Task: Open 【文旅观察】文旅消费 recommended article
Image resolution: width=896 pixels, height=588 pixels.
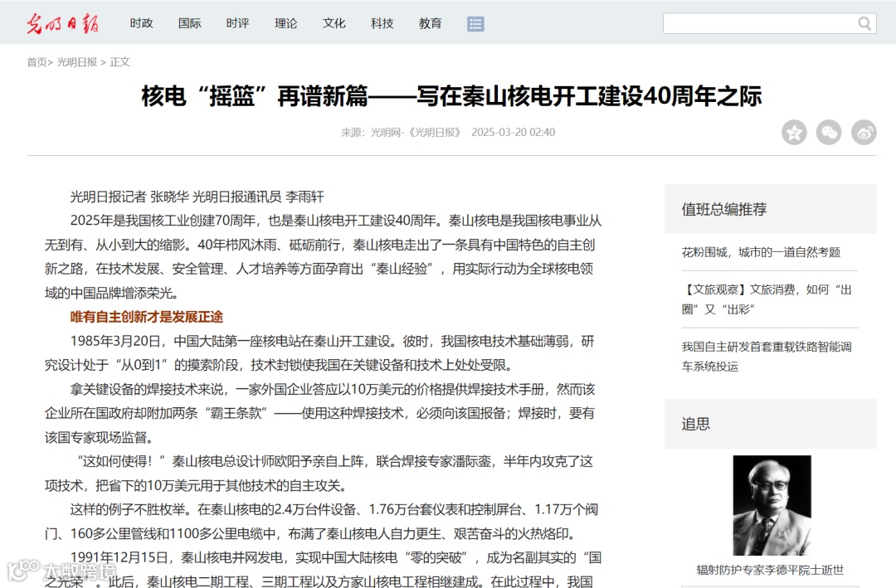Action: pos(767,299)
